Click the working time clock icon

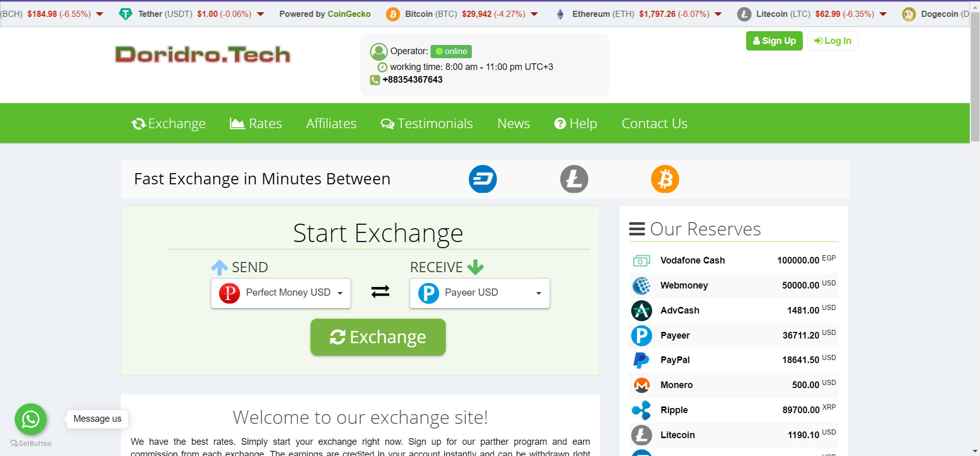coord(382,67)
